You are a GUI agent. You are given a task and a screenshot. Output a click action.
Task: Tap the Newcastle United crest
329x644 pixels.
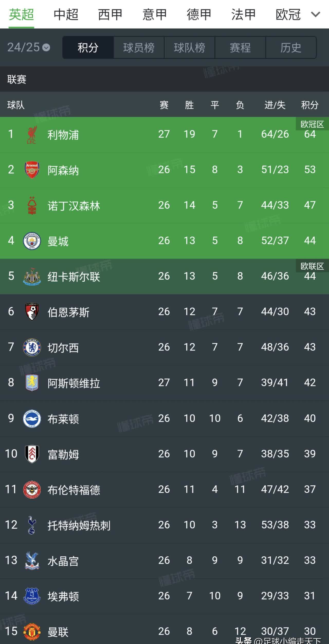(x=32, y=276)
